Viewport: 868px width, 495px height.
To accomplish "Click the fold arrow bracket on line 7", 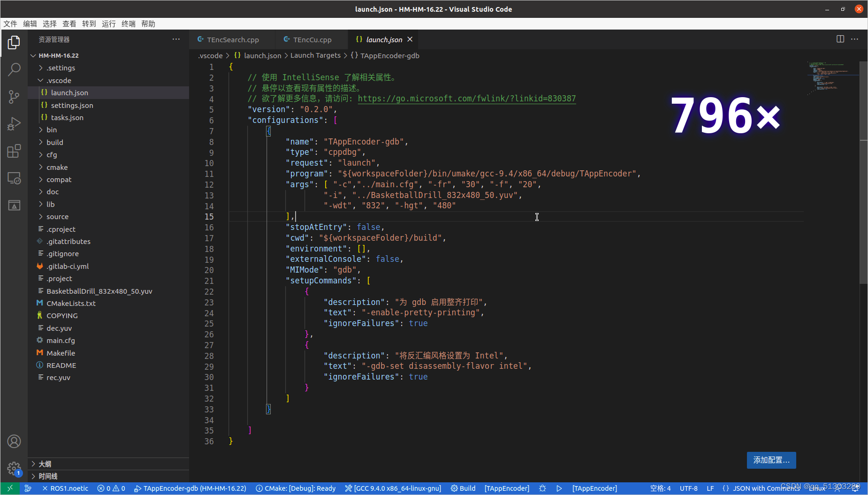I will [x=268, y=131].
